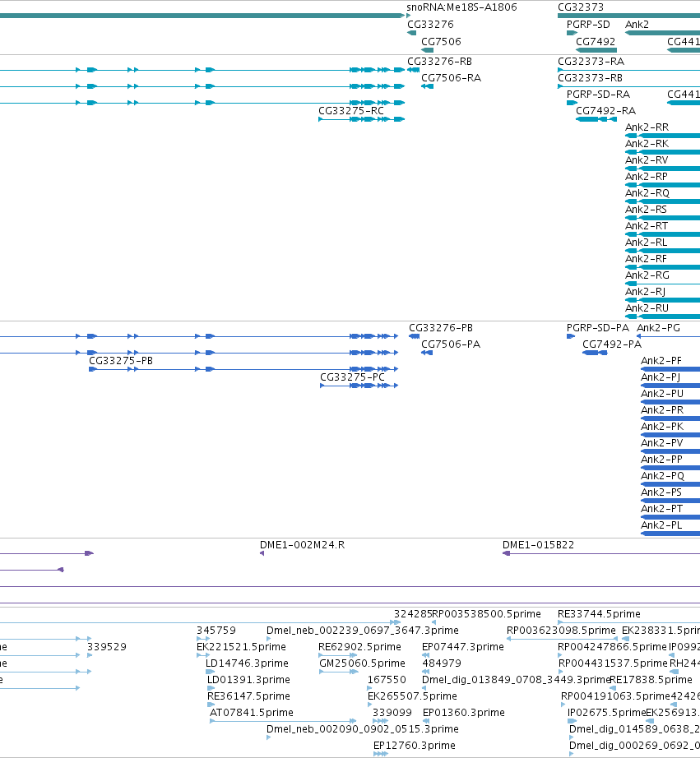
Task: Click the DME1-015B22 clone label
Action: [539, 545]
